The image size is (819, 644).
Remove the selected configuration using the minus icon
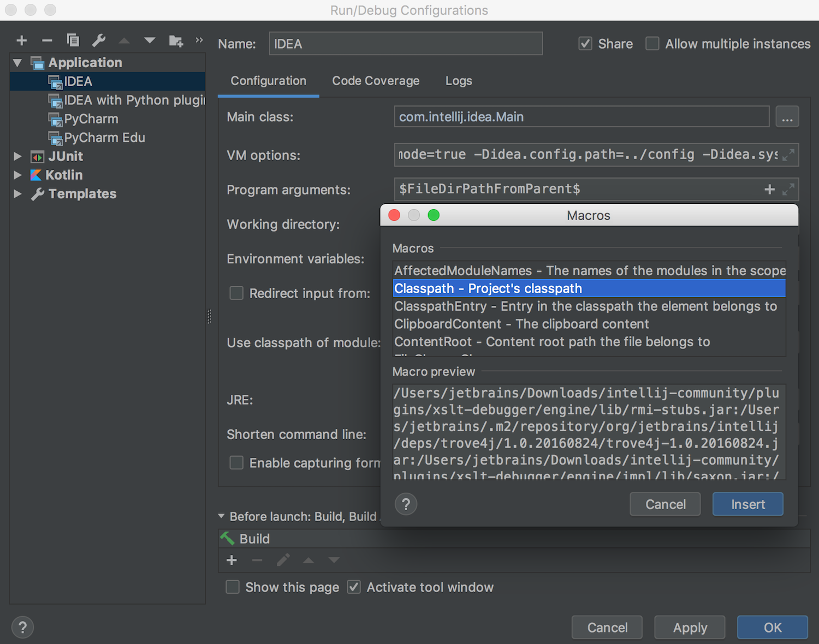(x=47, y=40)
